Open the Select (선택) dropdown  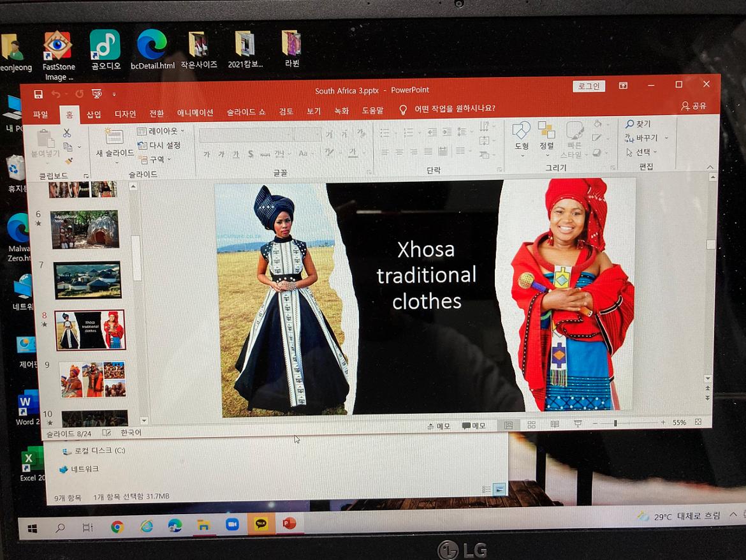click(642, 152)
